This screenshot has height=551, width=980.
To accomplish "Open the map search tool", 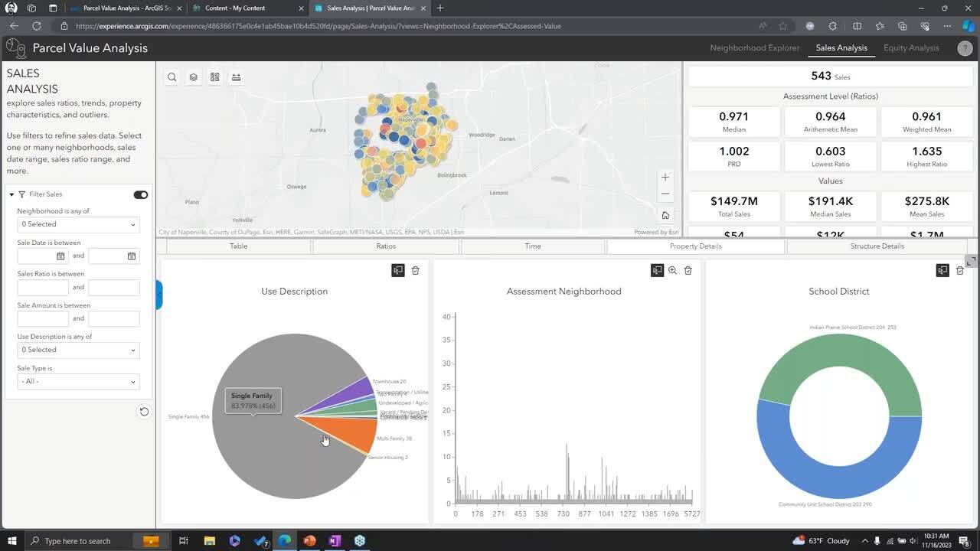I will (172, 77).
